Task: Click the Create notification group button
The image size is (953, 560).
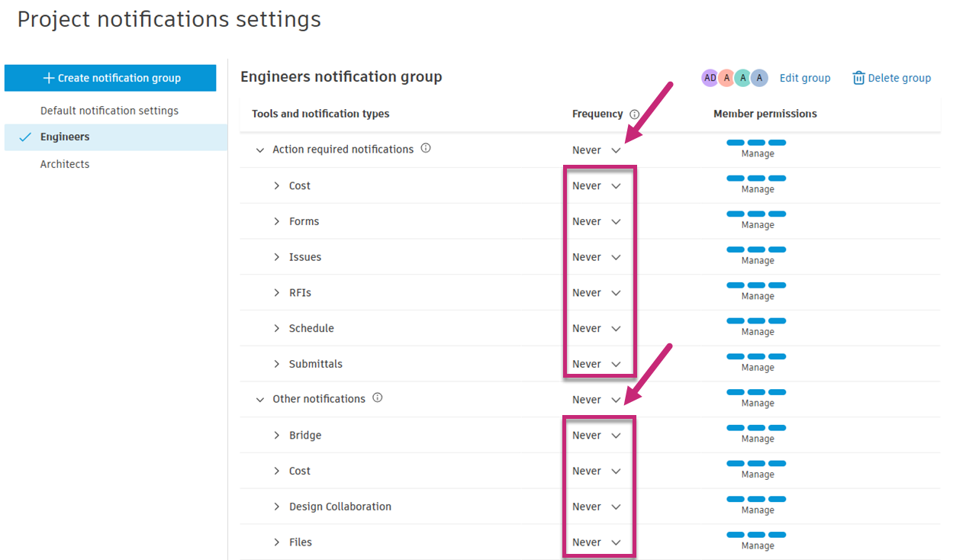Action: (x=111, y=78)
